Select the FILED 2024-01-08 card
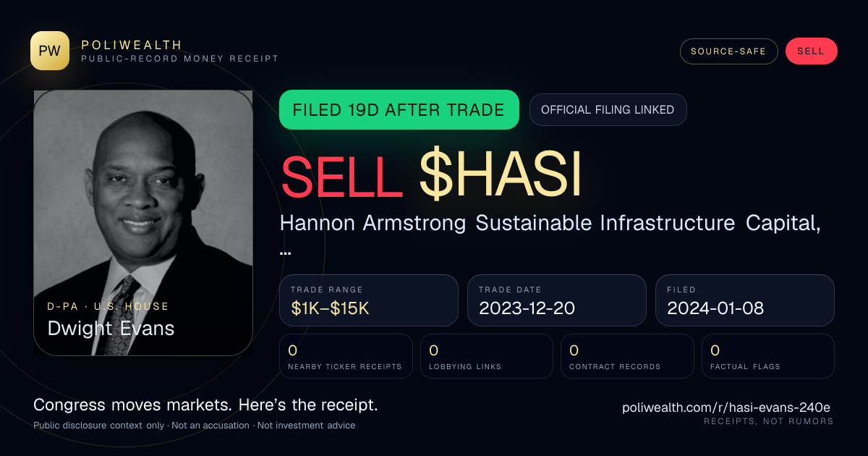Image resolution: width=868 pixels, height=456 pixels. point(745,300)
